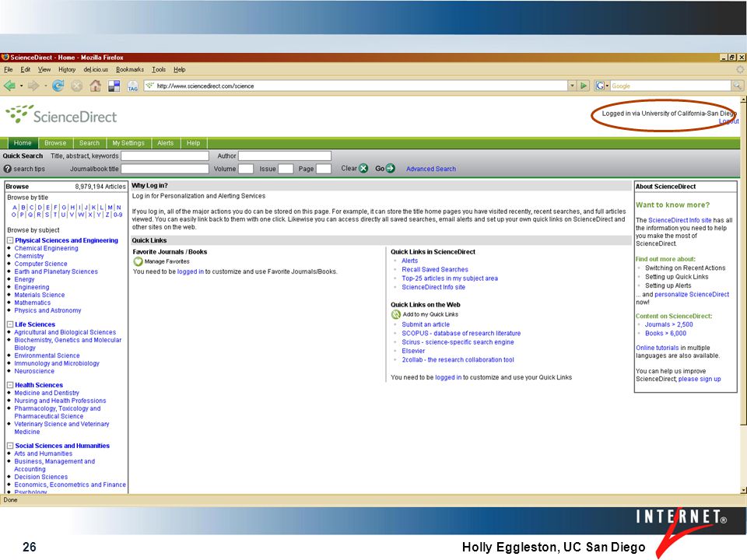Open the Chemical Engineering subject link
Viewport: 747px width, 560px height.
tap(46, 249)
